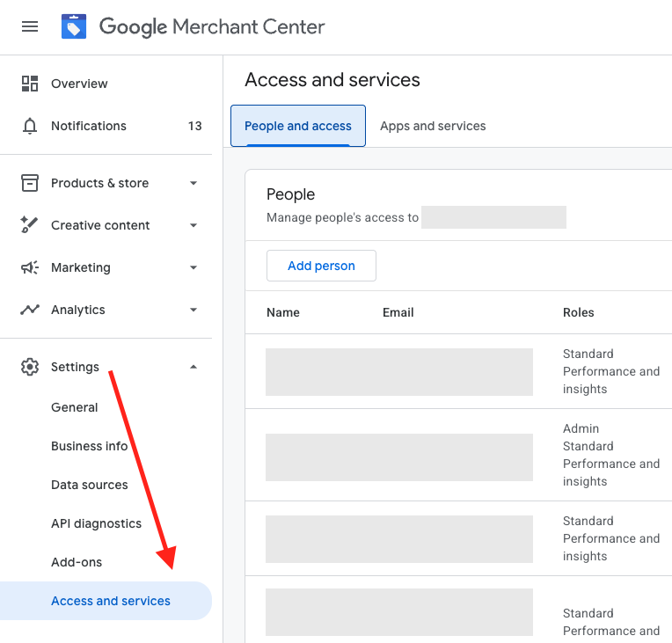Click the Settings gear icon
The image size is (672, 643).
pyautogui.click(x=30, y=367)
